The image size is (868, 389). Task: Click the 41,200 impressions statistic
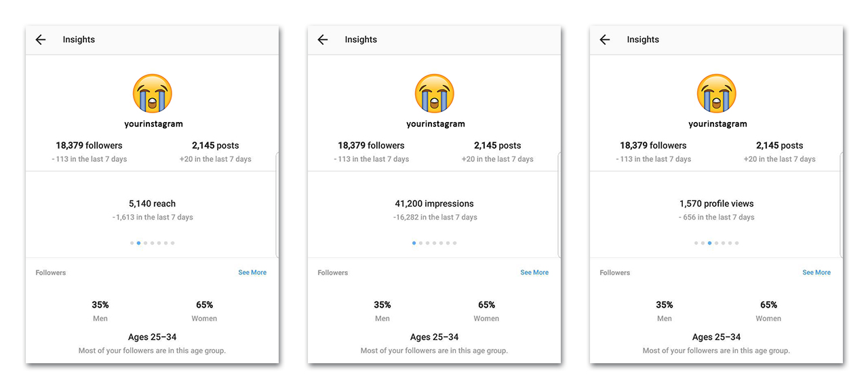435,203
